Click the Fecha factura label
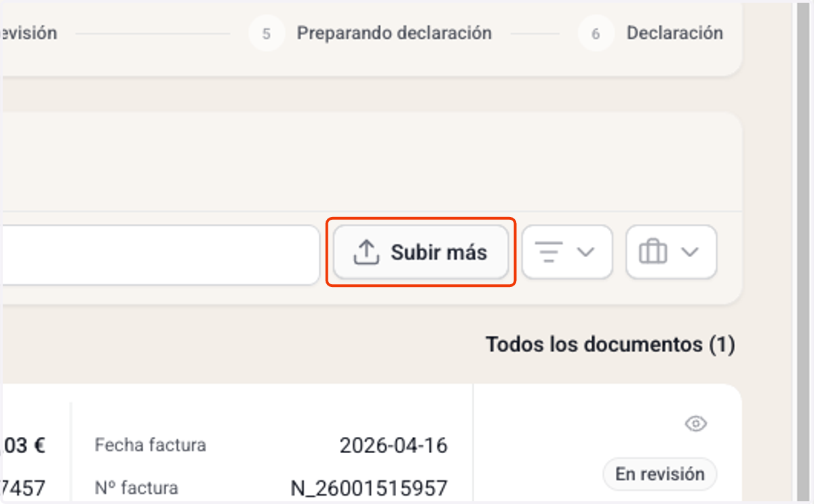 (x=151, y=446)
